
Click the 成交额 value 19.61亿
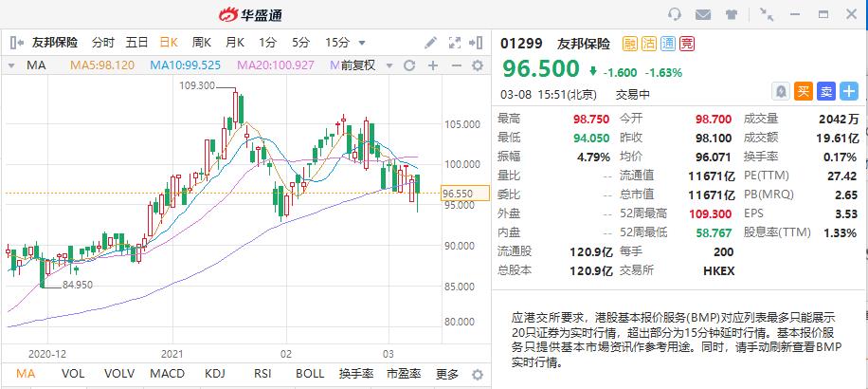[837, 139]
